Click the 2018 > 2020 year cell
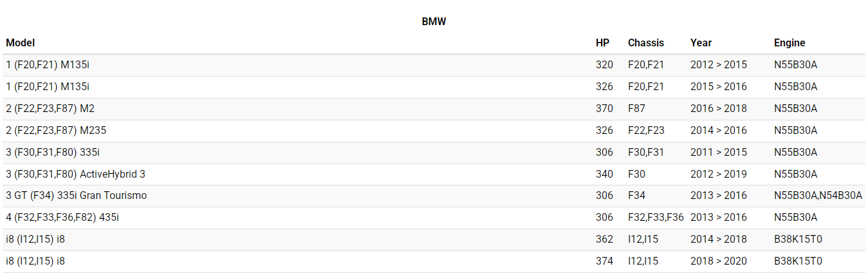The image size is (868, 273). pos(718,261)
